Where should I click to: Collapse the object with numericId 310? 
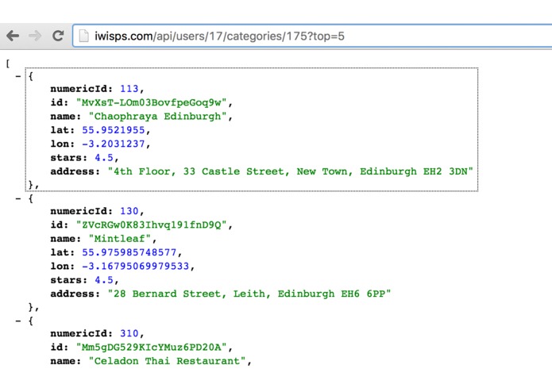coord(18,321)
